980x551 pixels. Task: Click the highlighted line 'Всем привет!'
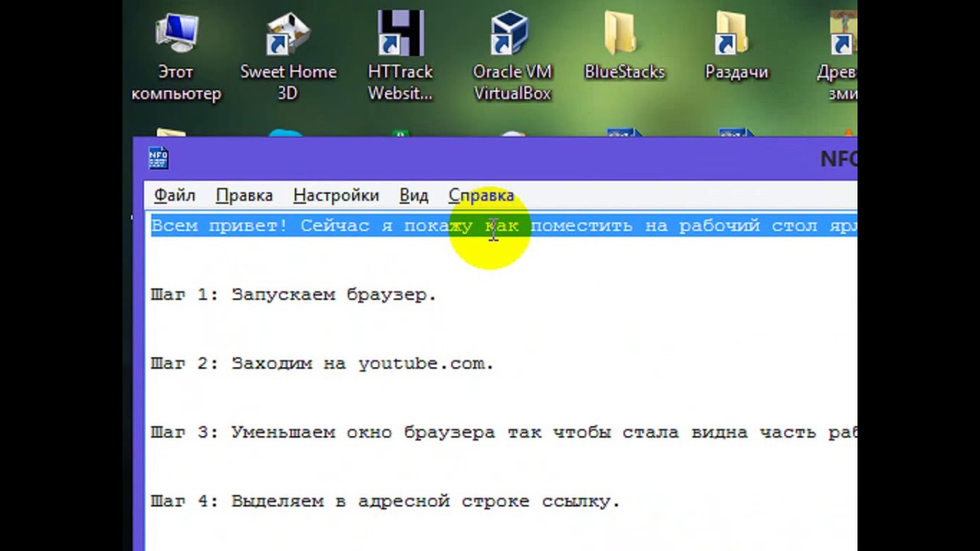(504, 226)
